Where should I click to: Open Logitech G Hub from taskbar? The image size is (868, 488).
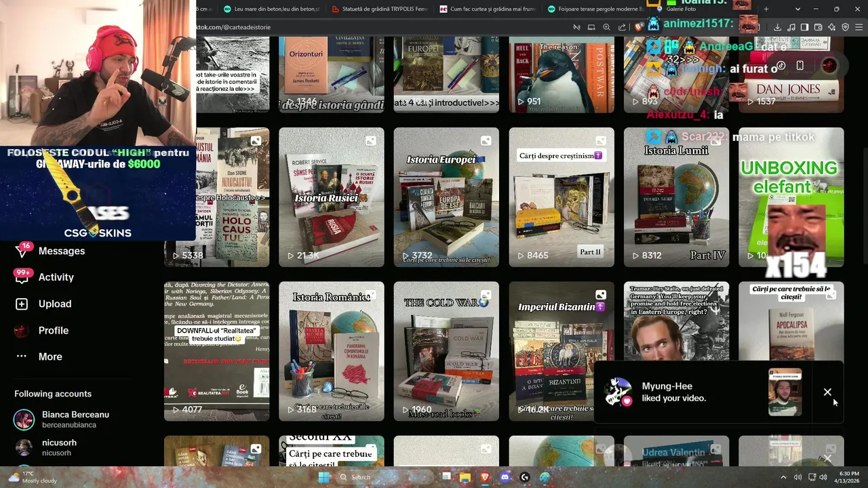tap(525, 477)
